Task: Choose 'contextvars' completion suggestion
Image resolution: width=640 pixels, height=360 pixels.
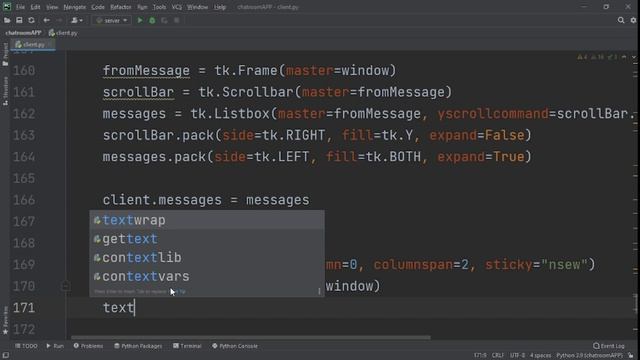Action: [x=207, y=276]
